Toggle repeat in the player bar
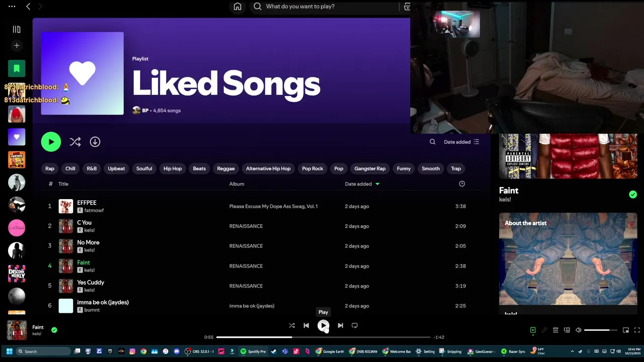This screenshot has height=362, width=644. (355, 326)
